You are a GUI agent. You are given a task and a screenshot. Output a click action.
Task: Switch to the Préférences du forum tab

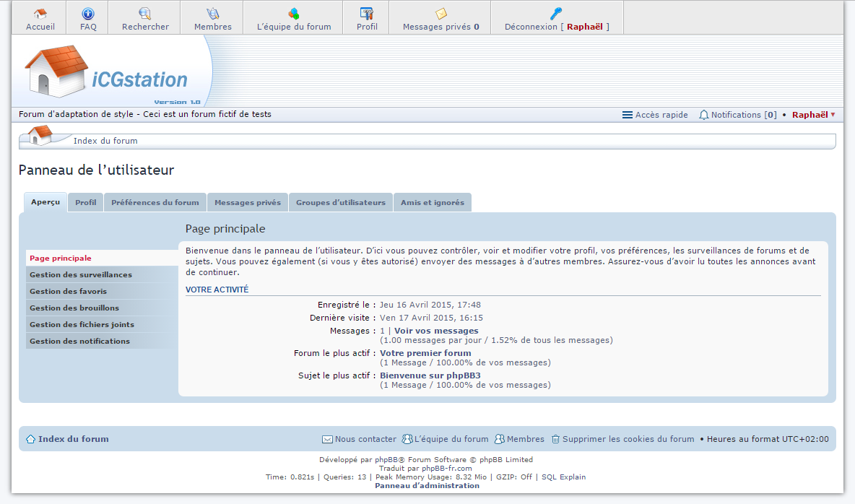pos(155,203)
